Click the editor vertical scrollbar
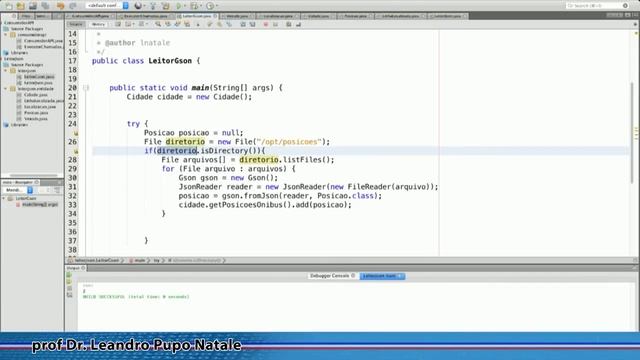The image size is (640, 360). coord(632,133)
